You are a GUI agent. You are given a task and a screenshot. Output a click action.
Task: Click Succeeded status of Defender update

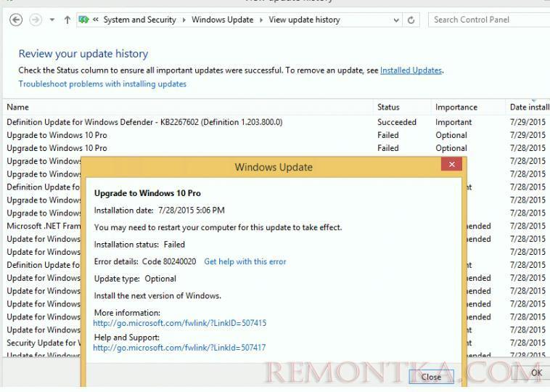pos(397,122)
